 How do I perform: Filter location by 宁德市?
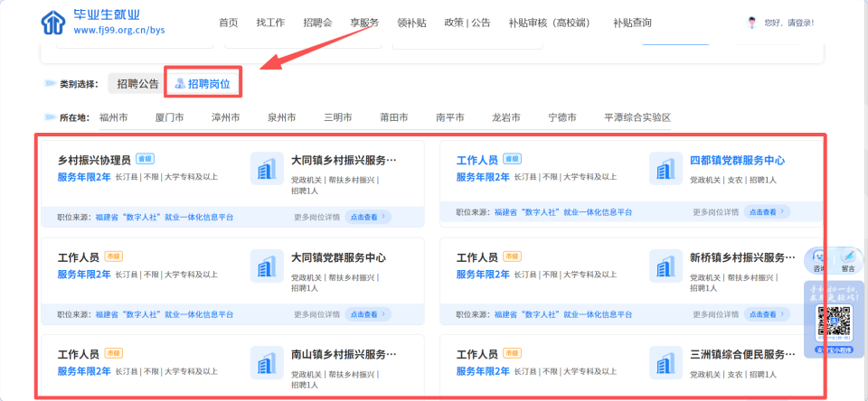(x=561, y=117)
